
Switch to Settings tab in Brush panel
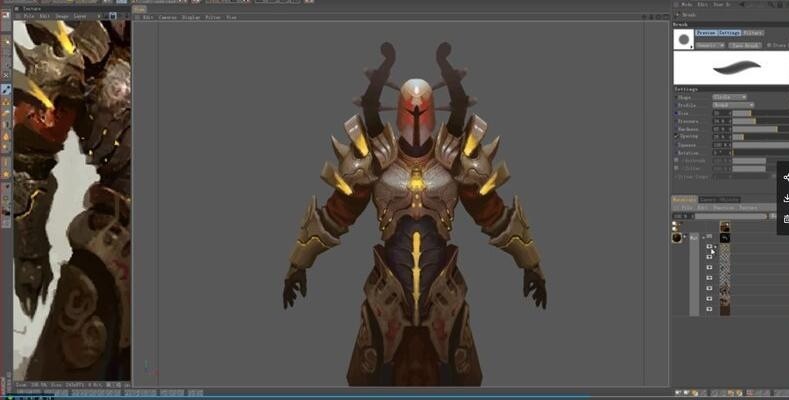coord(729,33)
